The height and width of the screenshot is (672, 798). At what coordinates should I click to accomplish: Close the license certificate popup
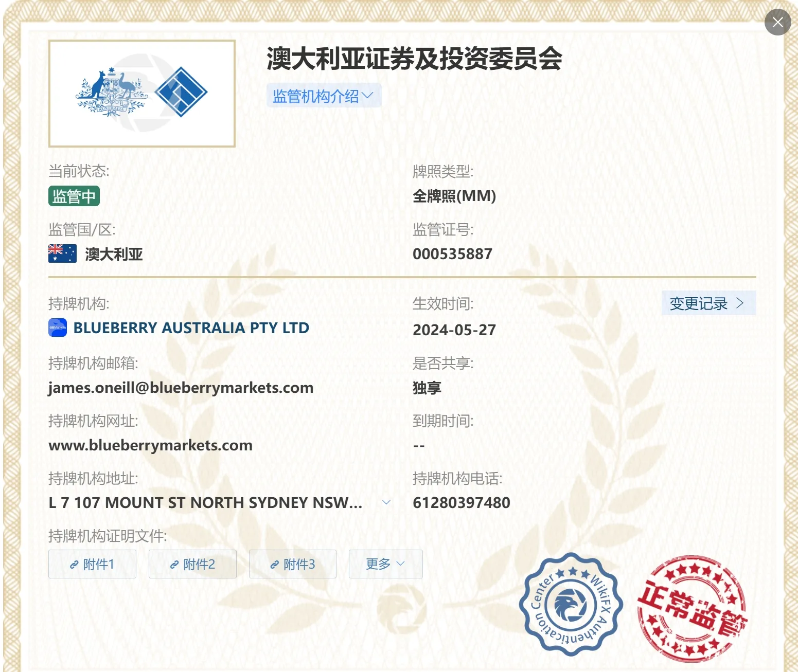(x=777, y=22)
